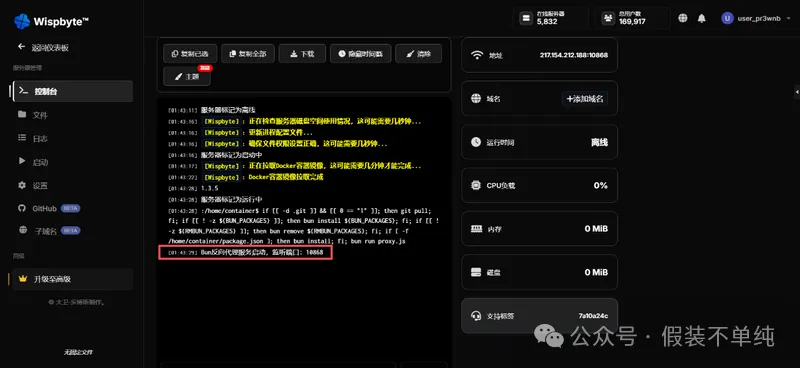
Task: Click the memory icon in the 内存 card
Action: [x=477, y=229]
